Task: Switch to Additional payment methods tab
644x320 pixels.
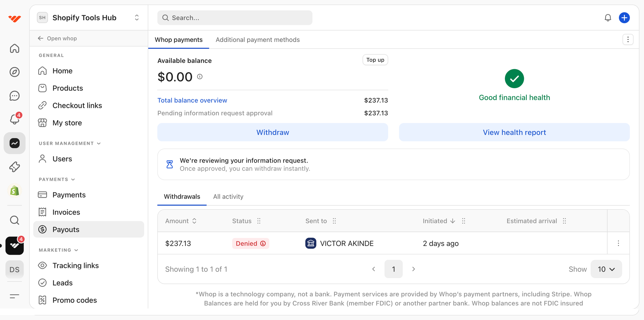Action: (x=258, y=40)
